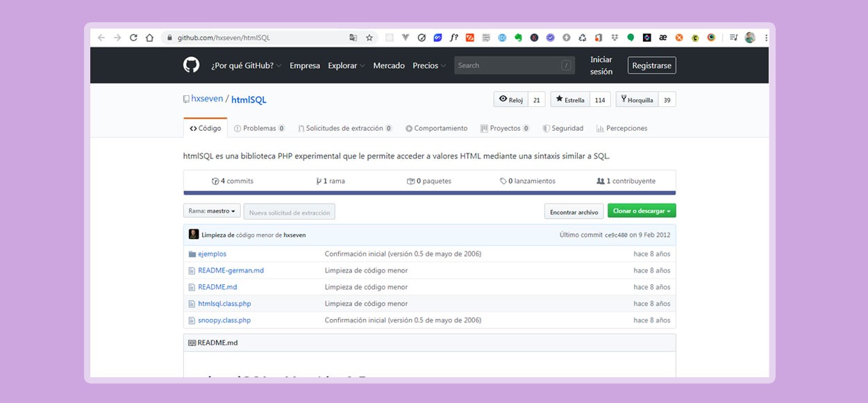Open the Empresa nav item
This screenshot has height=403, width=868.
pos(305,65)
